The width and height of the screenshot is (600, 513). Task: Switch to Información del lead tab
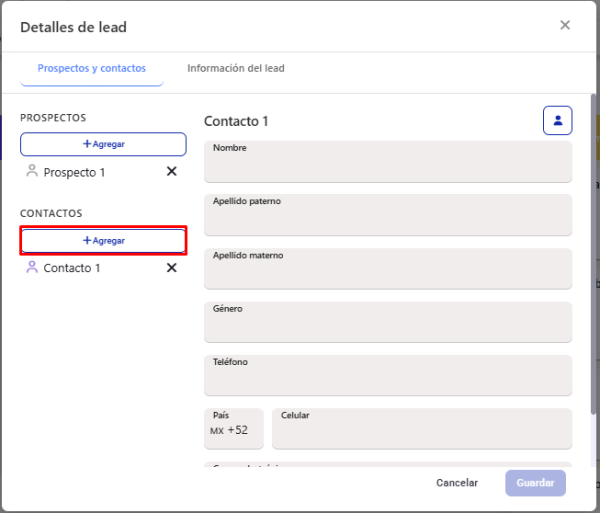pos(236,68)
